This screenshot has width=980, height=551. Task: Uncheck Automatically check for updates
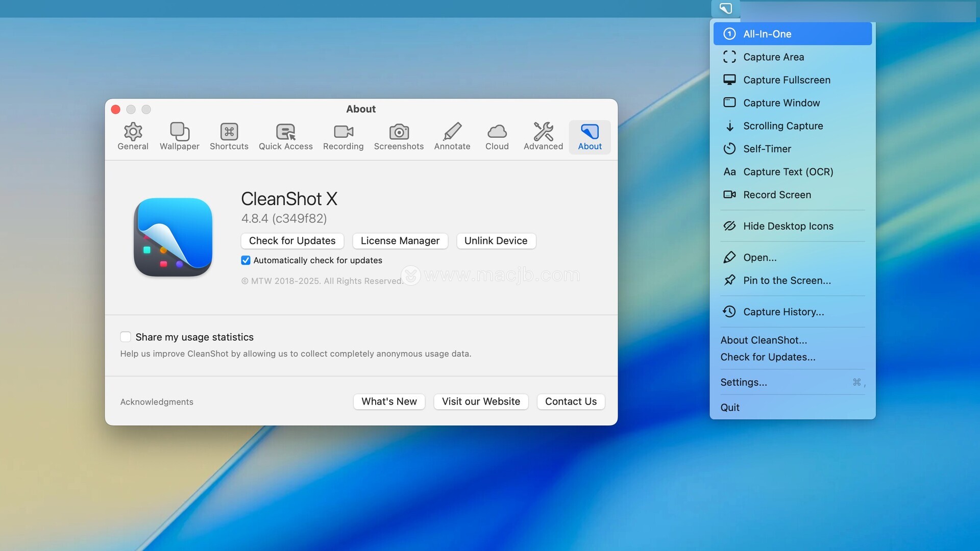246,260
